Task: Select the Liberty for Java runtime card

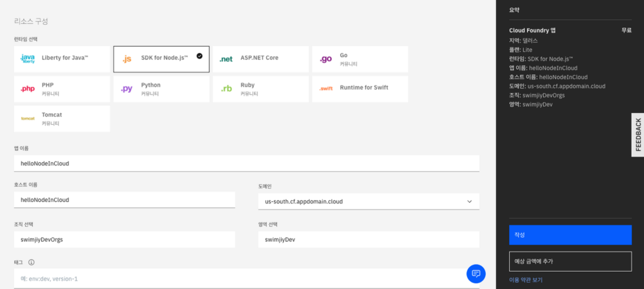Action: 62,59
